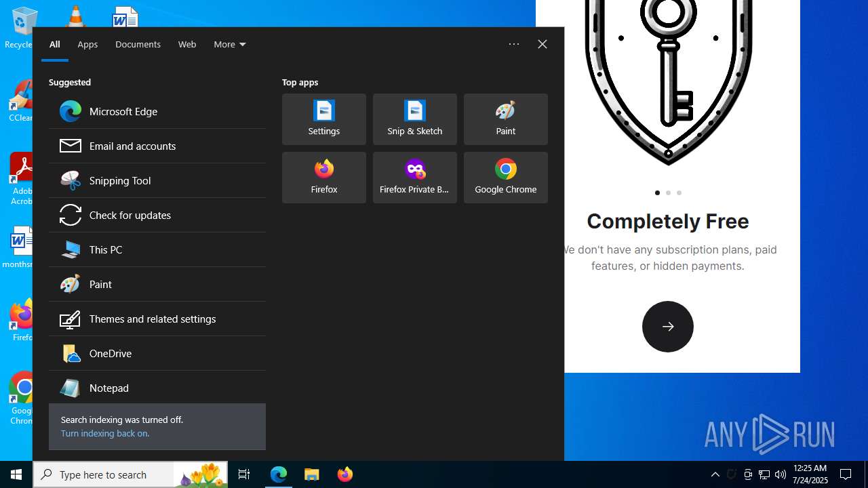This screenshot has height=488, width=868.
Task: Open Microsoft Edge on taskbar
Action: click(x=279, y=474)
